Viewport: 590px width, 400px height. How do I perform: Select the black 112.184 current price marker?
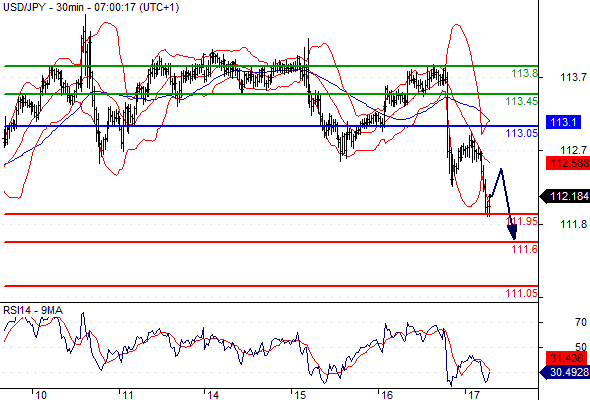(x=565, y=196)
